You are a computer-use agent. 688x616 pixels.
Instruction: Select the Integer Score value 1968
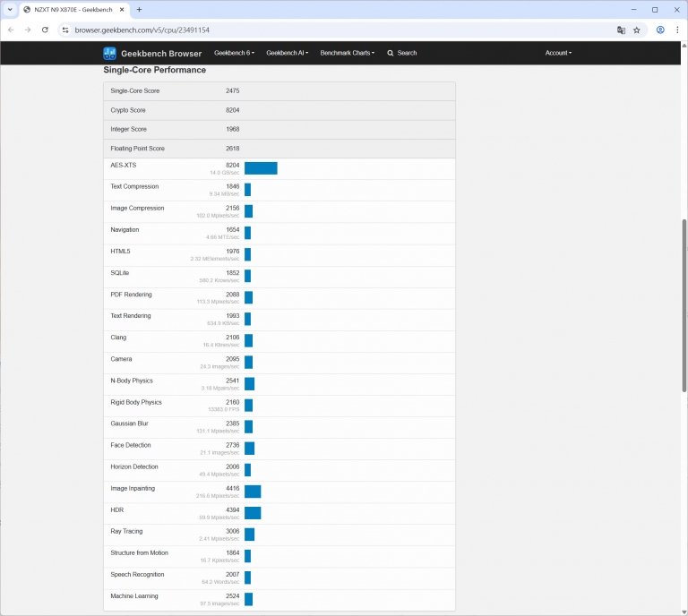pos(233,129)
